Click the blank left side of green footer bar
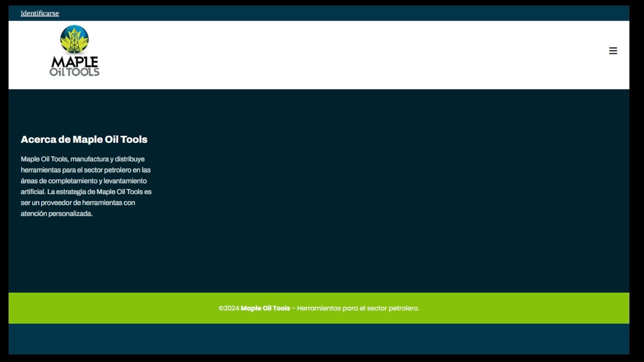This screenshot has height=362, width=644. tap(101, 308)
